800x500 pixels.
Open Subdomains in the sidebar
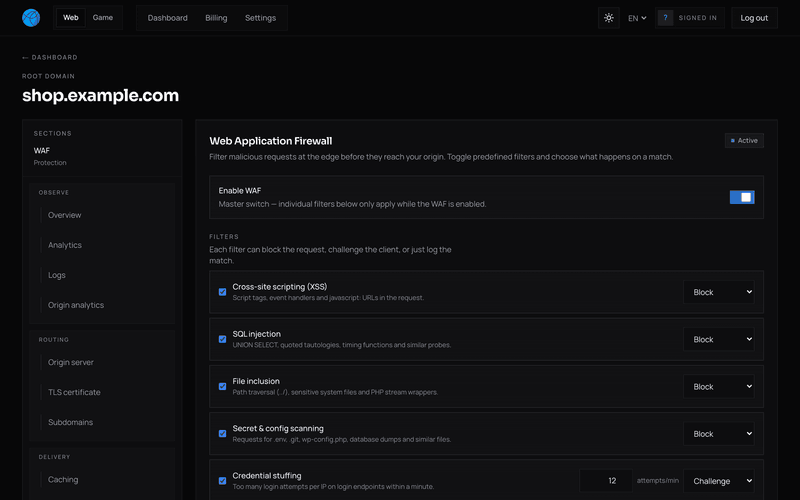[70, 422]
